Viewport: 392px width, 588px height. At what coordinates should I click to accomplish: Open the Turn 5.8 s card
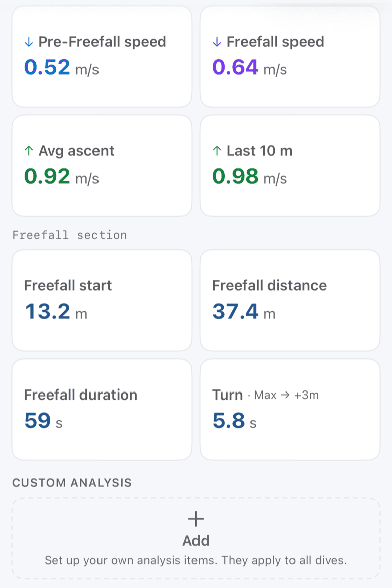(x=290, y=410)
